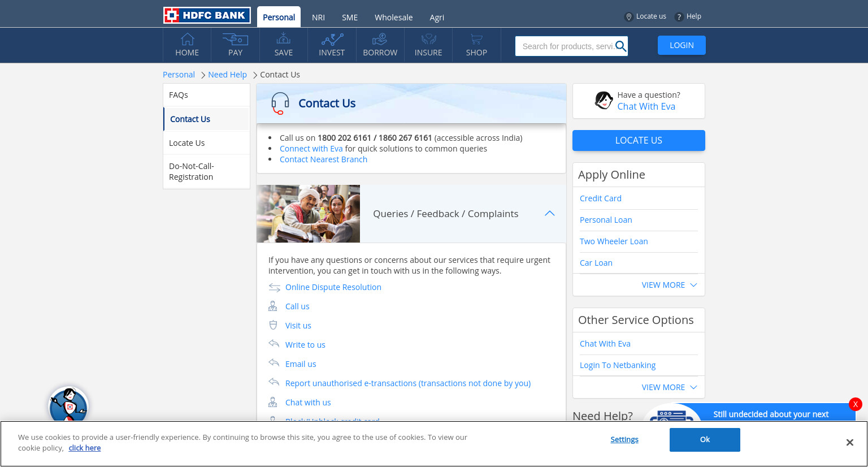Click the Help question mark icon
Image resolution: width=868 pixels, height=467 pixels.
click(679, 17)
